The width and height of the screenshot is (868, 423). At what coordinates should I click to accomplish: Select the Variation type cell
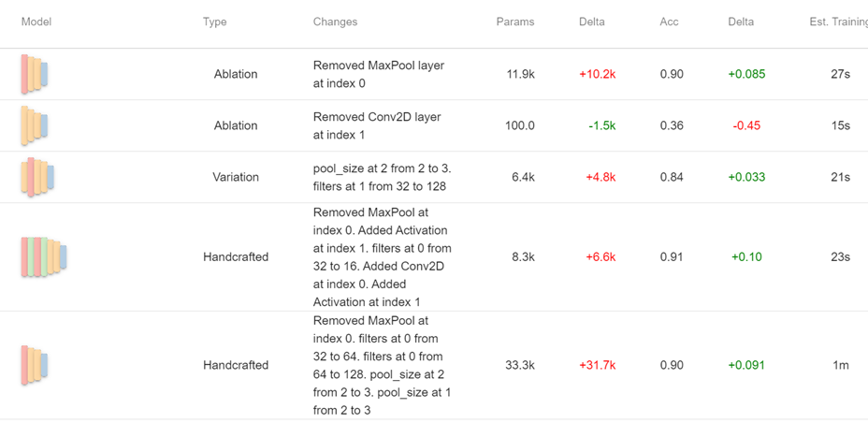click(236, 177)
